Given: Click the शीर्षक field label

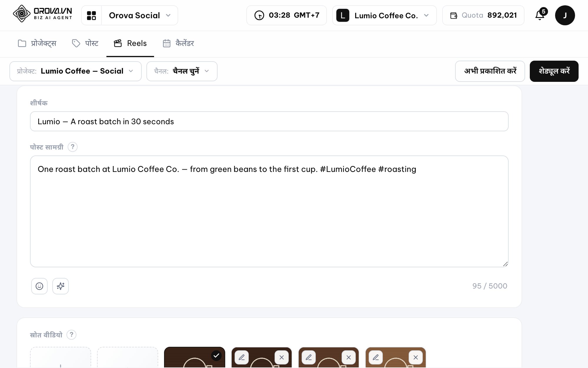Looking at the screenshot, I should tap(39, 103).
